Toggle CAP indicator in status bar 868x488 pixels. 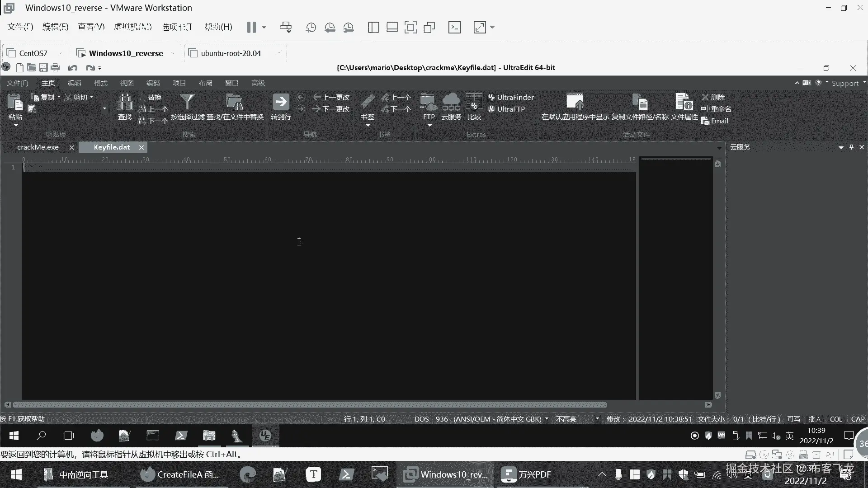pos(858,419)
